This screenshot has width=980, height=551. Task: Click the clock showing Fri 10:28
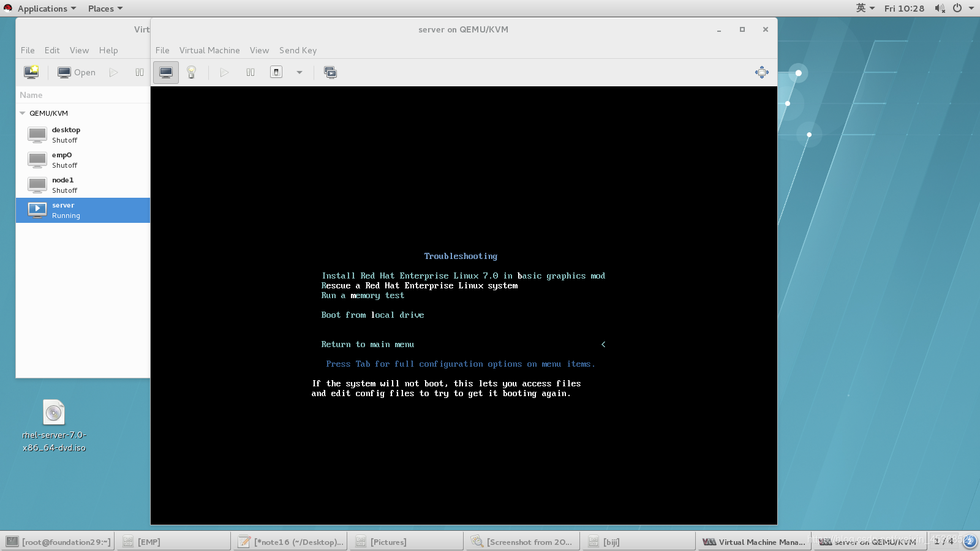pos(904,9)
